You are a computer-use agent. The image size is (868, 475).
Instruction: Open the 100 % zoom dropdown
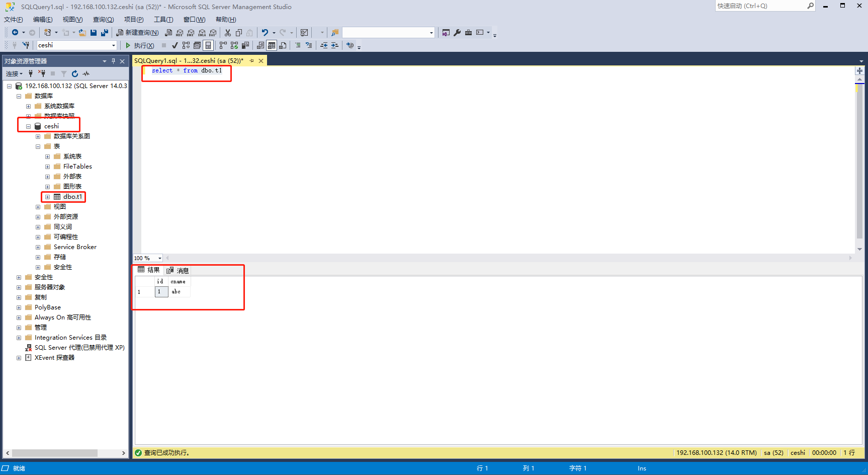[160, 258]
